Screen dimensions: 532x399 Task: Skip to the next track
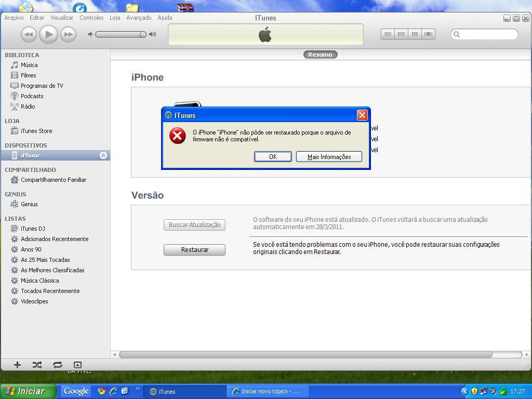point(68,34)
